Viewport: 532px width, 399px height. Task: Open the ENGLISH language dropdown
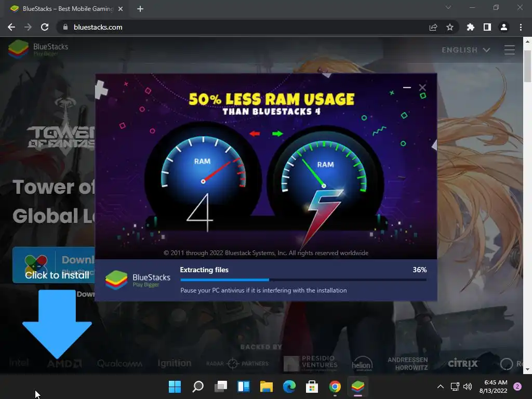click(x=466, y=50)
